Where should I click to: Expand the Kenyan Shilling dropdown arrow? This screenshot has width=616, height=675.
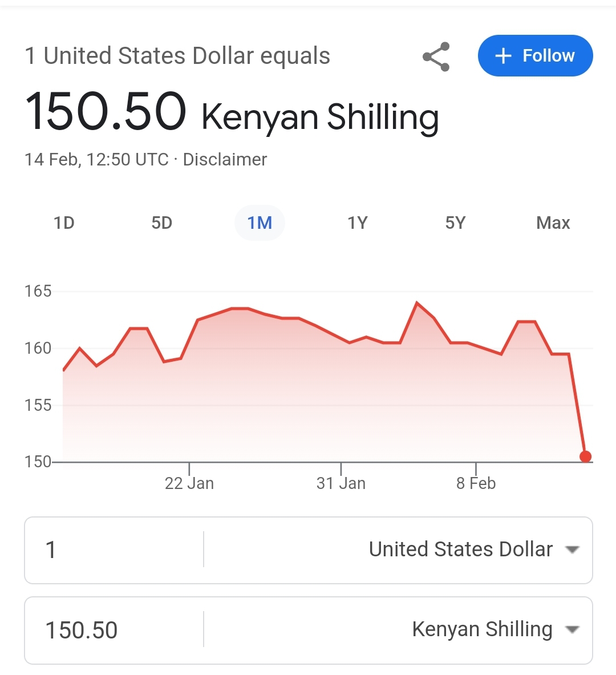click(x=572, y=630)
